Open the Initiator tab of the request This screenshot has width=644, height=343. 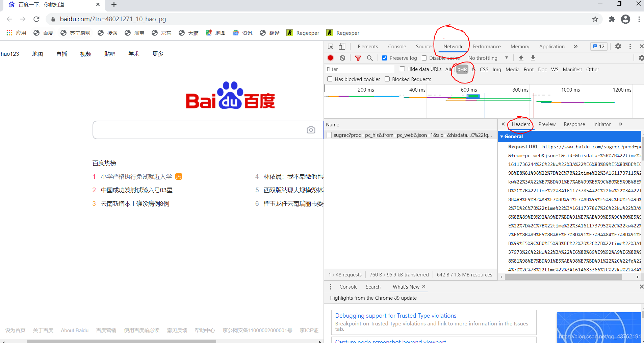click(602, 124)
